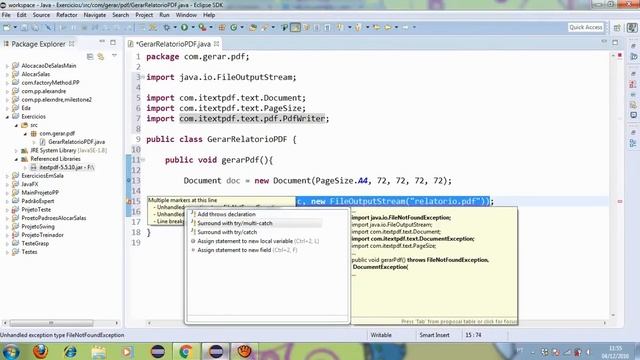Open Run configurations dropdown arrow
Viewport: 640px width, 360px height.
[193, 27]
